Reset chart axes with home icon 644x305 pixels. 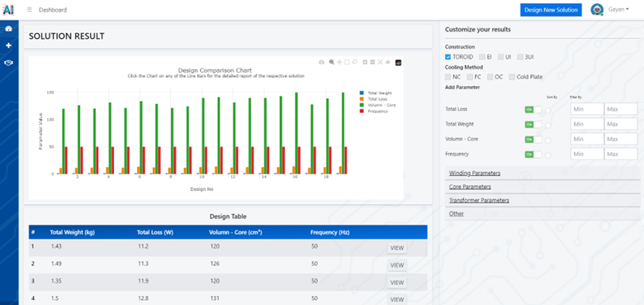tap(388, 62)
